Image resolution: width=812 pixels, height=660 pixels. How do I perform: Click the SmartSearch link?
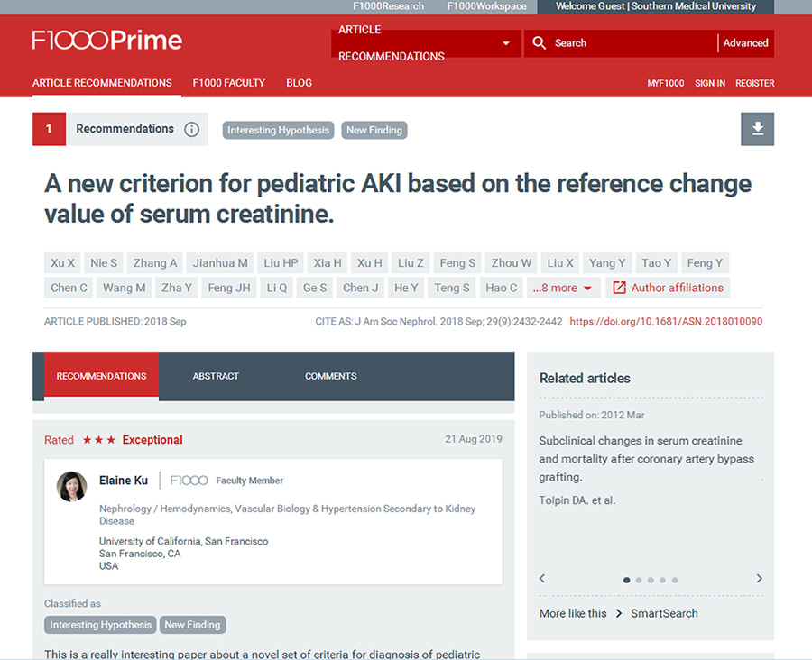coord(664,613)
